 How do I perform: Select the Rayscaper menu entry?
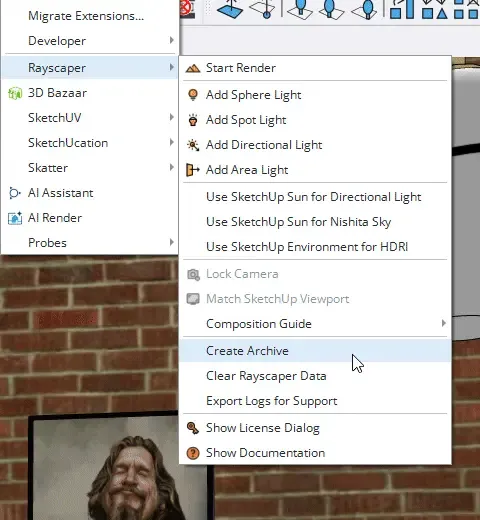(90, 68)
